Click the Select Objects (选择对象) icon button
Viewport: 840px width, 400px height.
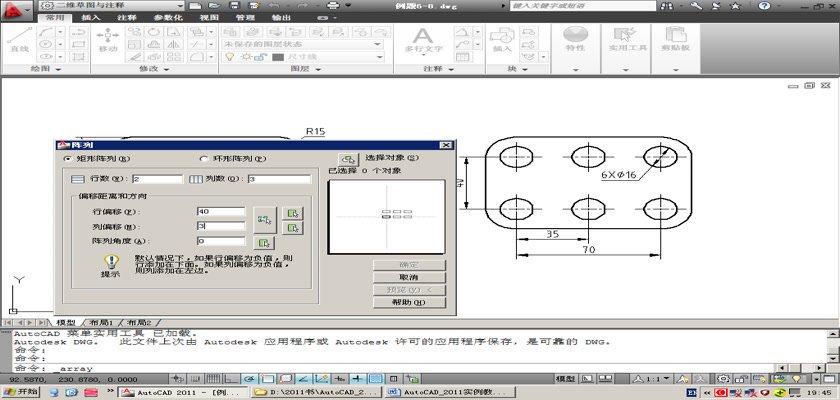[348, 158]
